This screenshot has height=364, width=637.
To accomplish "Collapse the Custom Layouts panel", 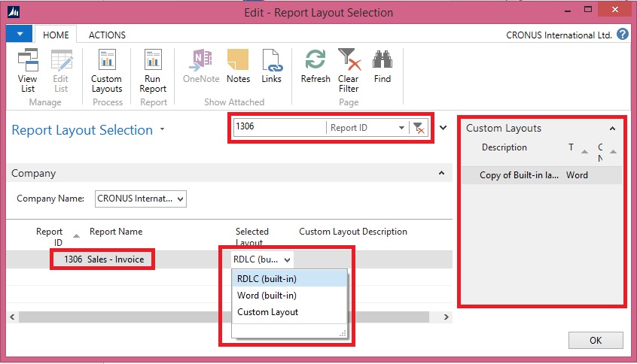I will click(612, 129).
